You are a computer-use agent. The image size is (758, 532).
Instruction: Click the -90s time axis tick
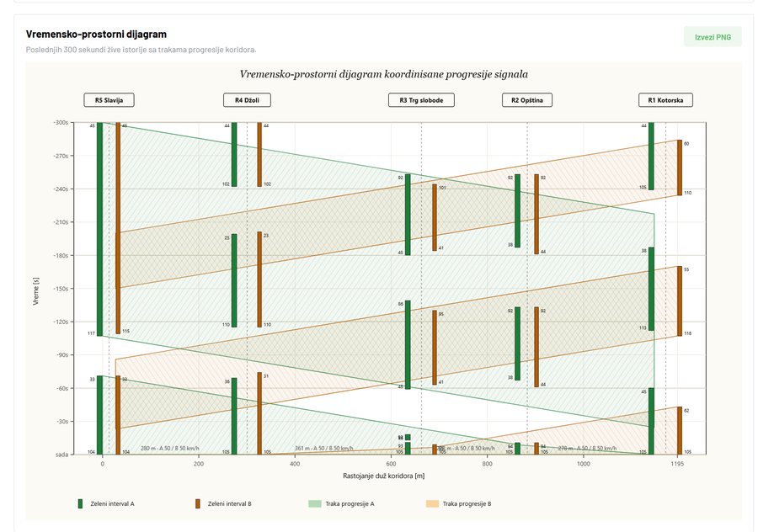[x=62, y=355]
